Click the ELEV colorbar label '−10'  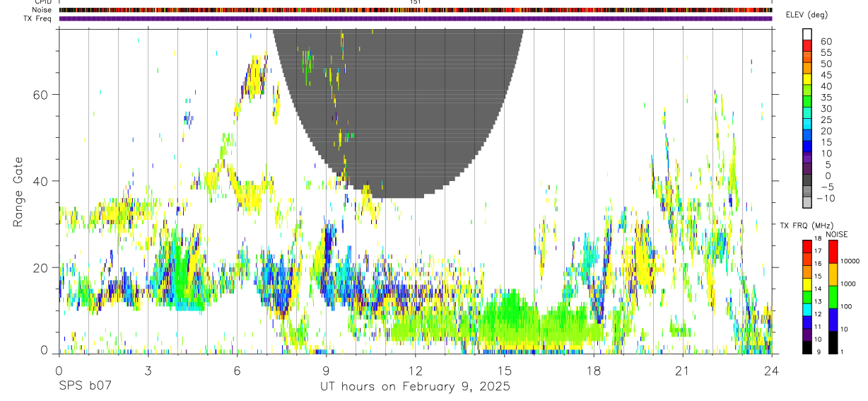(x=824, y=199)
